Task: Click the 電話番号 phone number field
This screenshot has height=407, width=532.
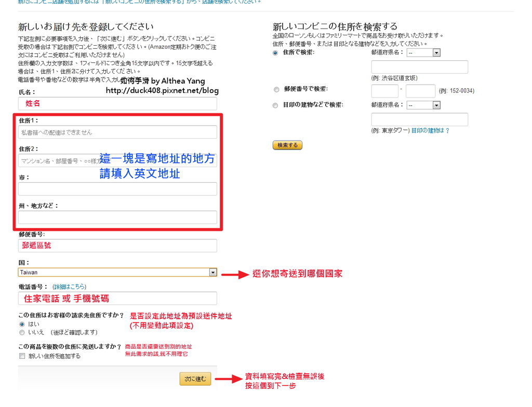Action: coord(117,299)
